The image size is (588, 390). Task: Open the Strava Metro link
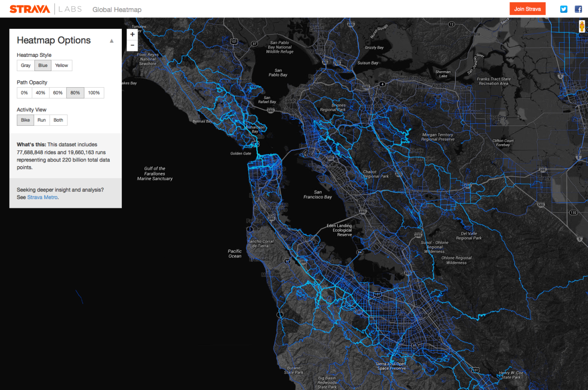coord(42,197)
